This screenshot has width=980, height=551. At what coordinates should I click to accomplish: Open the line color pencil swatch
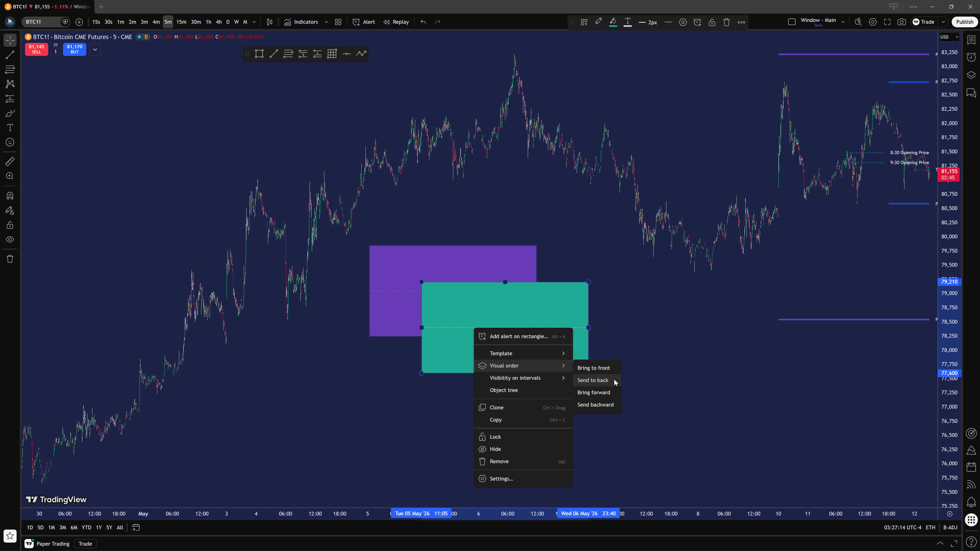(598, 22)
